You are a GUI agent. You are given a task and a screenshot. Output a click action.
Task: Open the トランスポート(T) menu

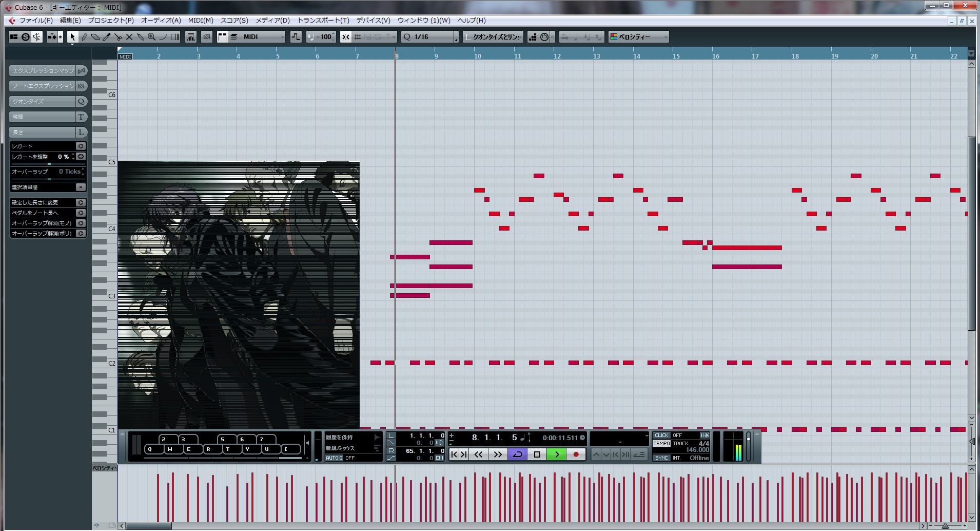323,21
